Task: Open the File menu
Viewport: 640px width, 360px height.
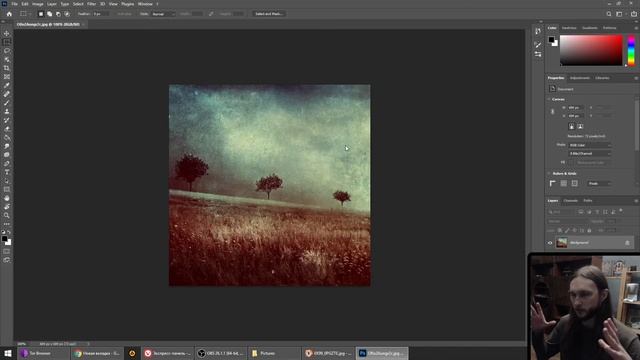Action: 14,4
